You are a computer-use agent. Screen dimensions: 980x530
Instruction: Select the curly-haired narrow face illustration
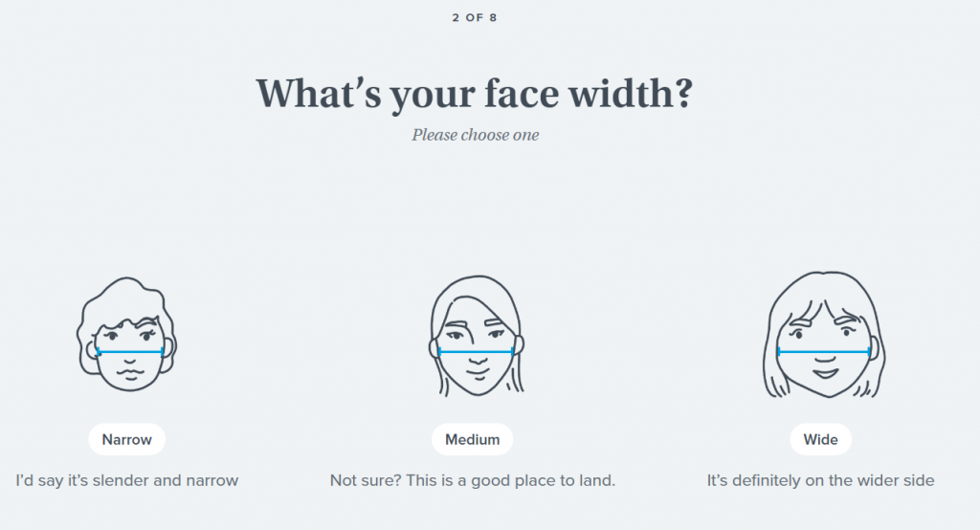coord(127,335)
